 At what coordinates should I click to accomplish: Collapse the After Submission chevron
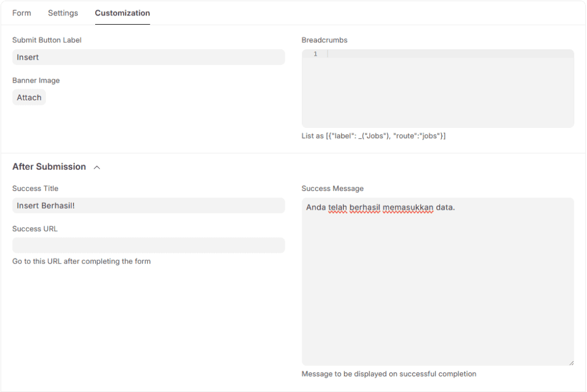[x=97, y=167]
